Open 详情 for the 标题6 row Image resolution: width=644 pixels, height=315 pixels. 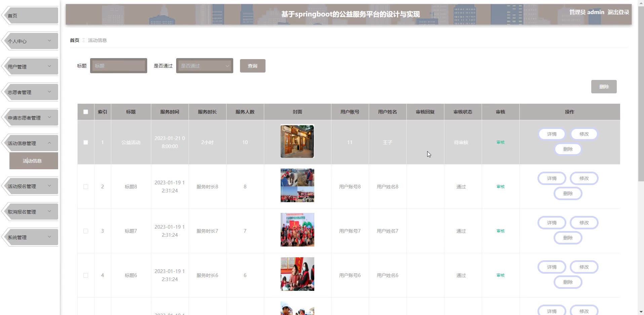[552, 267]
